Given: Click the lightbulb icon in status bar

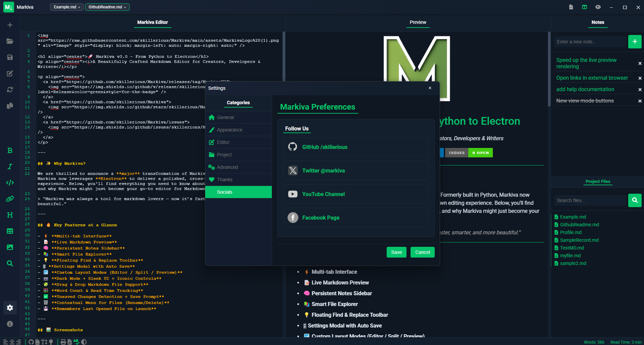Looking at the screenshot, I should tap(51, 342).
